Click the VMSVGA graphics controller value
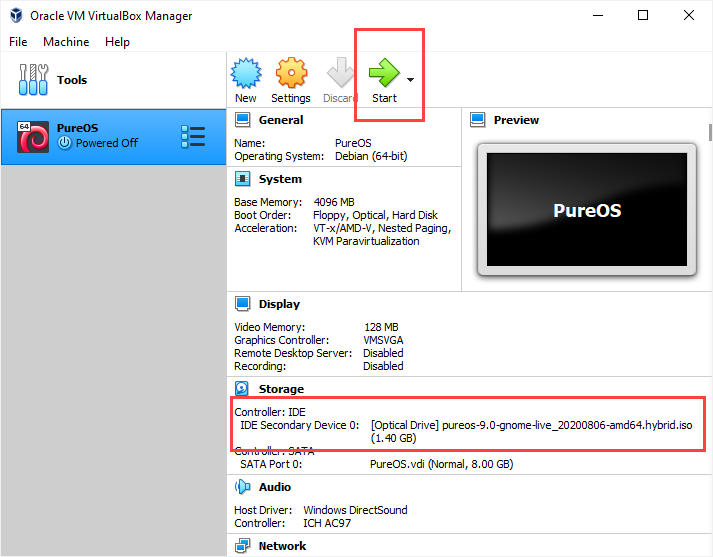The image size is (713, 557). click(x=383, y=340)
